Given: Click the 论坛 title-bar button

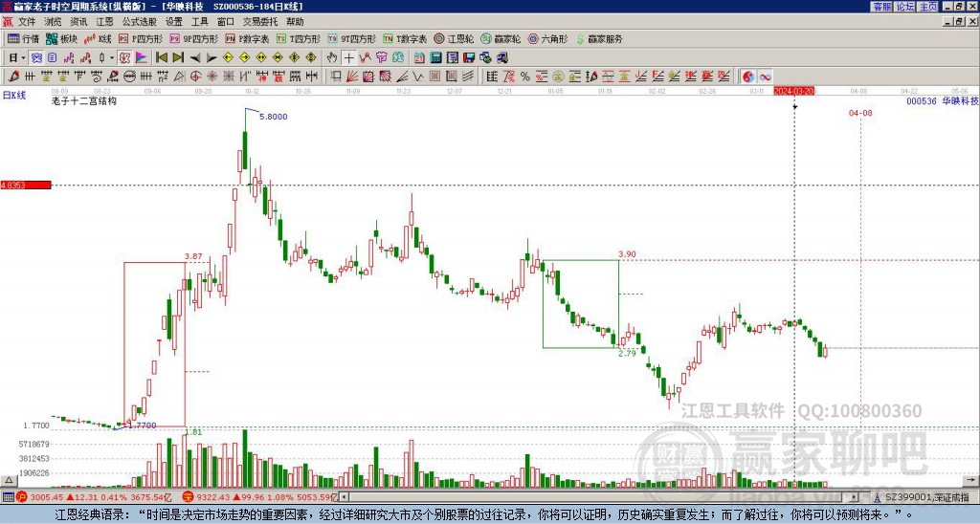Looking at the screenshot, I should (904, 7).
